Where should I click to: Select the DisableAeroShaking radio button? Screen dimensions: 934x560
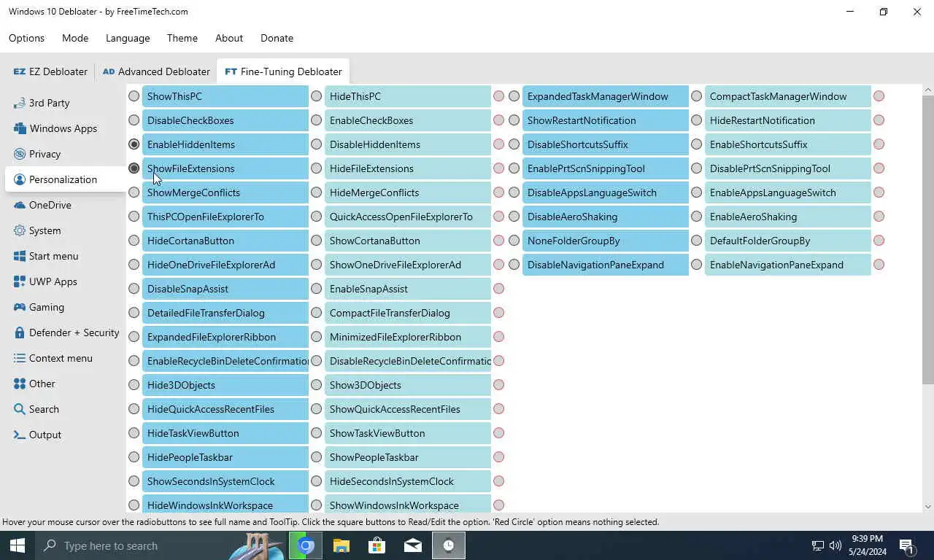[x=514, y=217]
